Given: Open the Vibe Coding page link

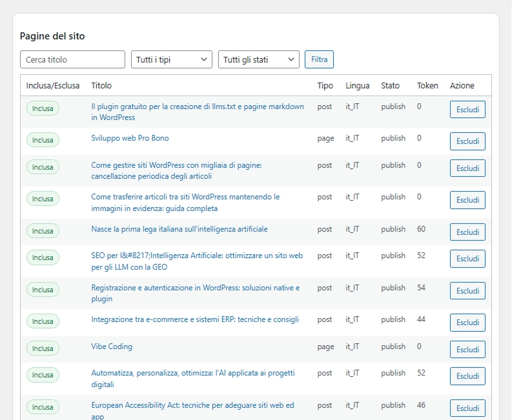Looking at the screenshot, I should pos(112,346).
